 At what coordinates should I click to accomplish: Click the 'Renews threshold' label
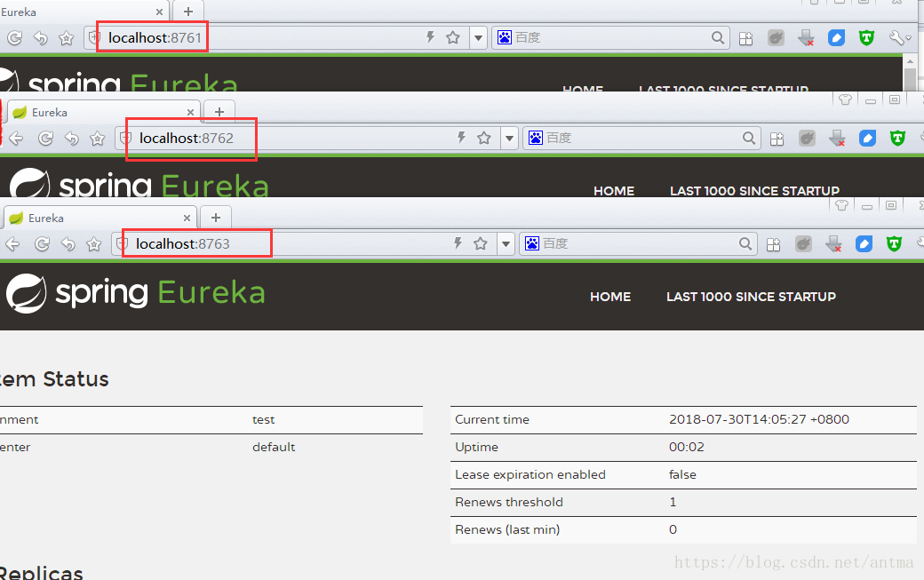click(x=509, y=502)
